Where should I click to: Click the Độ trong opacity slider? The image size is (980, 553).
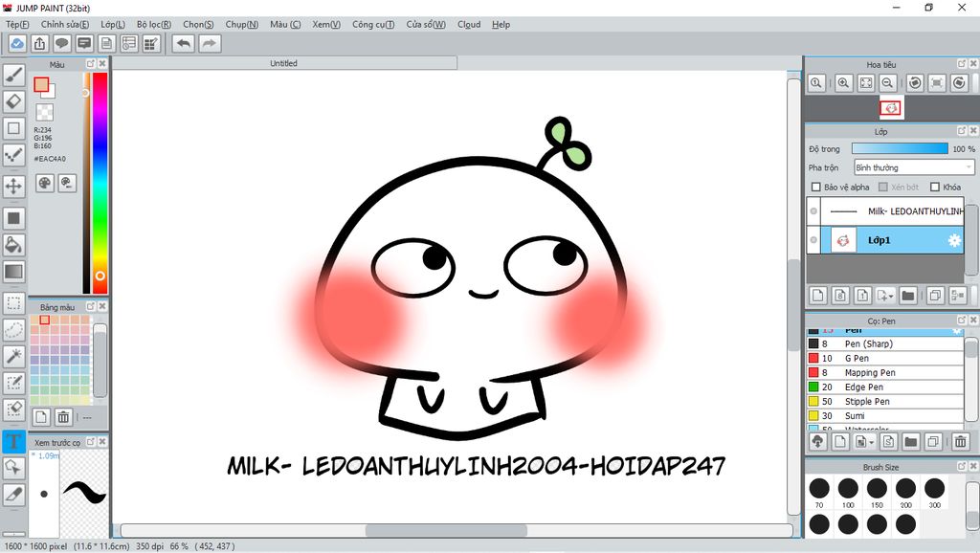point(900,148)
